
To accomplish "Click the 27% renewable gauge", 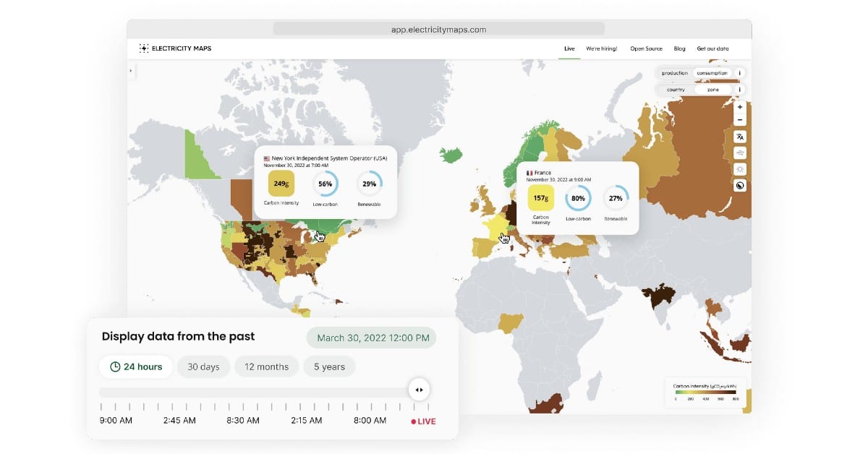I will click(616, 198).
